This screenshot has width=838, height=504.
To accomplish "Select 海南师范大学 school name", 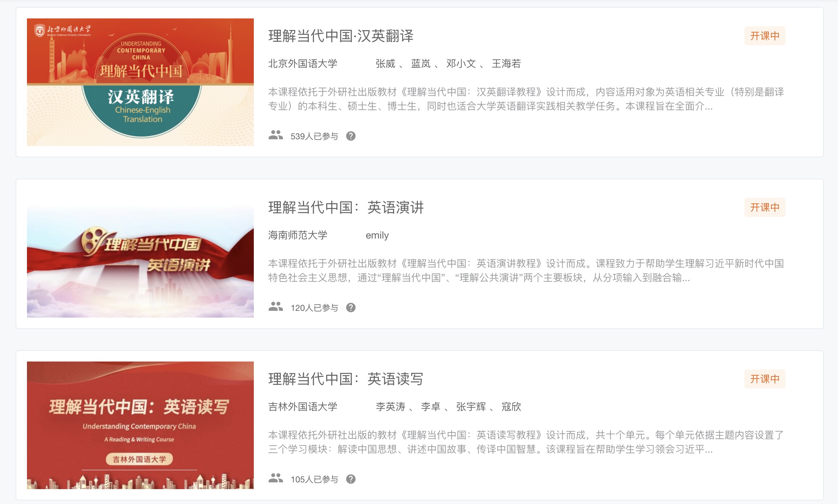I will click(298, 235).
